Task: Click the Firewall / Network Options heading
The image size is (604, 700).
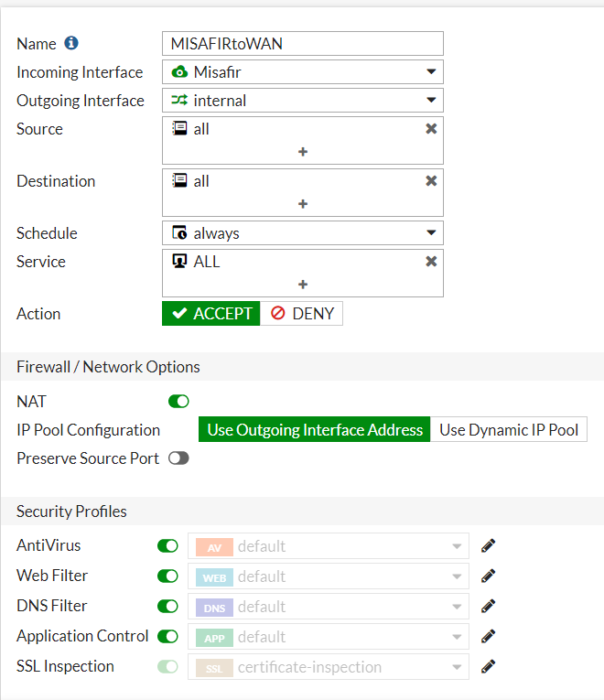Action: tap(108, 367)
